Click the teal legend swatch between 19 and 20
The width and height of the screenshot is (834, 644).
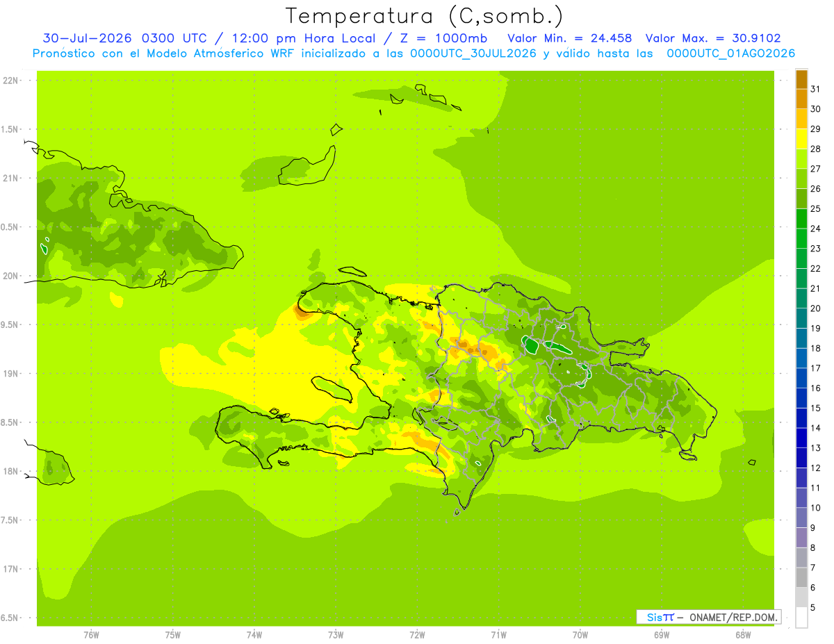(x=801, y=318)
